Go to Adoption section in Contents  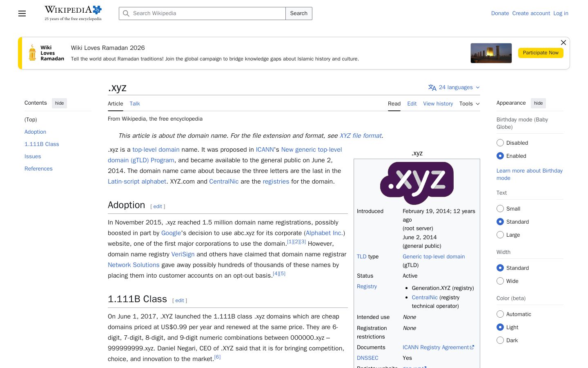coord(35,132)
